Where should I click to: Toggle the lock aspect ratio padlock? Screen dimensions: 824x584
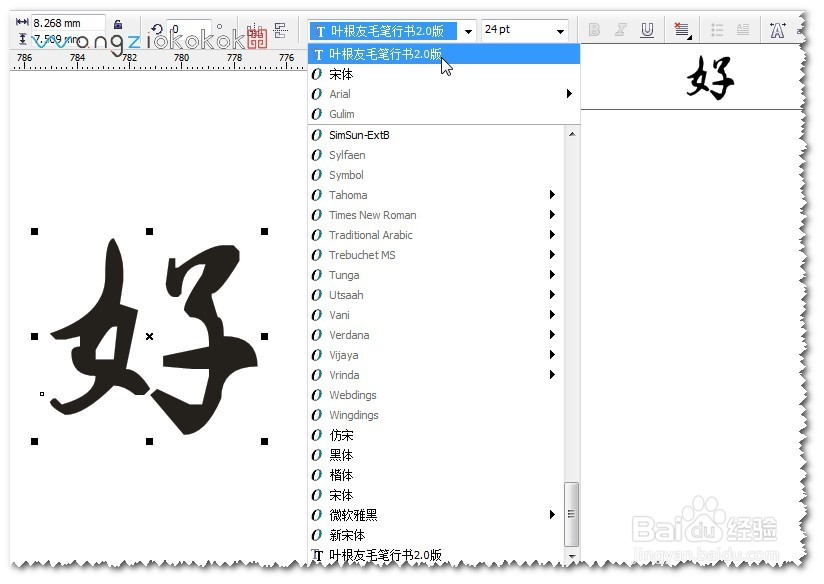(x=119, y=22)
